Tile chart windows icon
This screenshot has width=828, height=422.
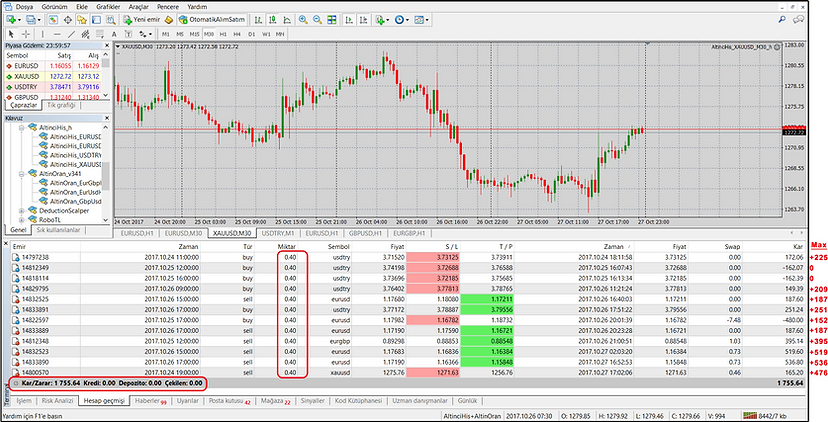332,20
